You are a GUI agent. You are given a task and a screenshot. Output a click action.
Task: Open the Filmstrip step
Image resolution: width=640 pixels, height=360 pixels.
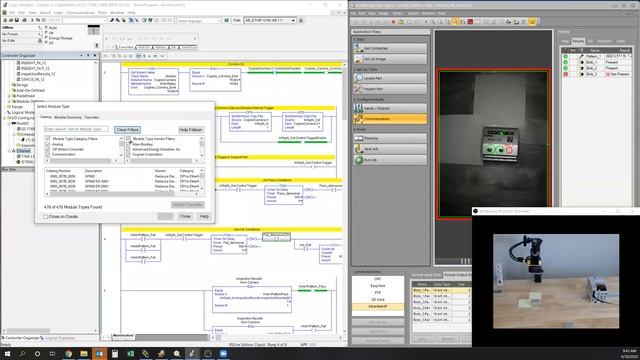[x=390, y=138]
